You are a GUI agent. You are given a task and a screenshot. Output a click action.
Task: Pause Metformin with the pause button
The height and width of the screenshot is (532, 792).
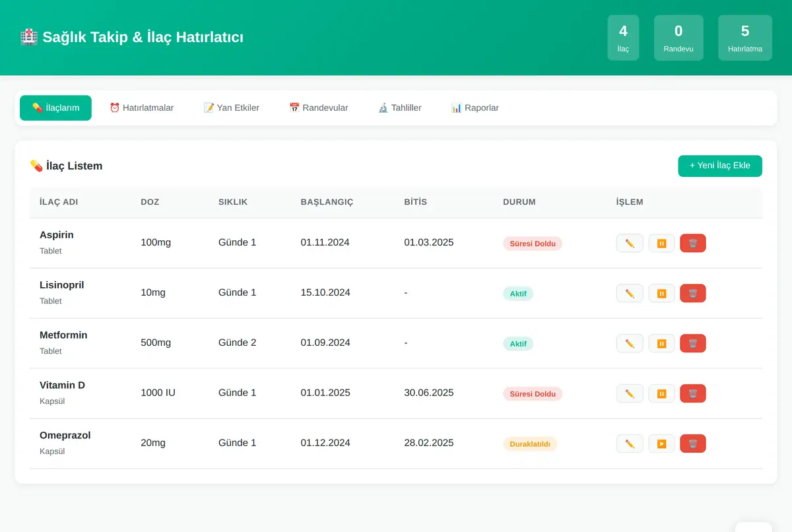661,343
